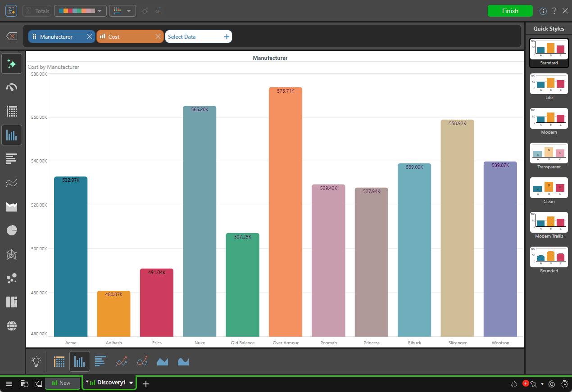Click the Cost by Manufacturer title
This screenshot has width=572, height=392.
pyautogui.click(x=54, y=67)
